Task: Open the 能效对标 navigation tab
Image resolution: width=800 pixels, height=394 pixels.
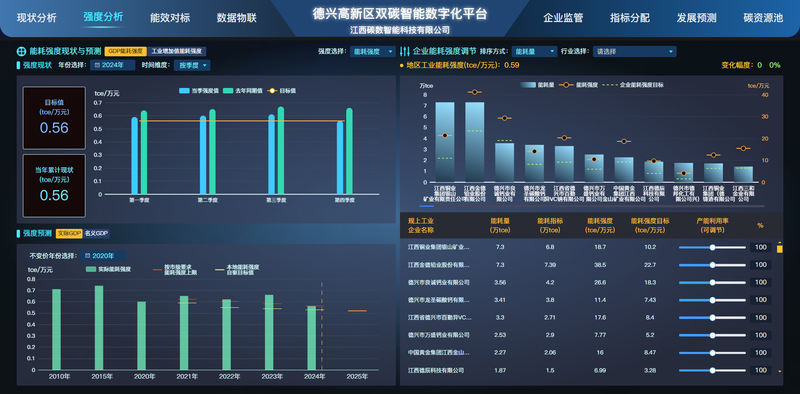Action: coord(170,18)
